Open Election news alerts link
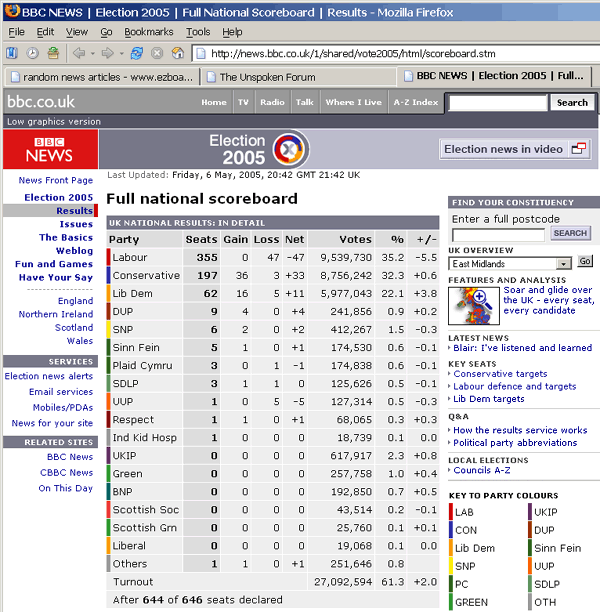Viewport: 600px width, 612px height. pos(49,376)
